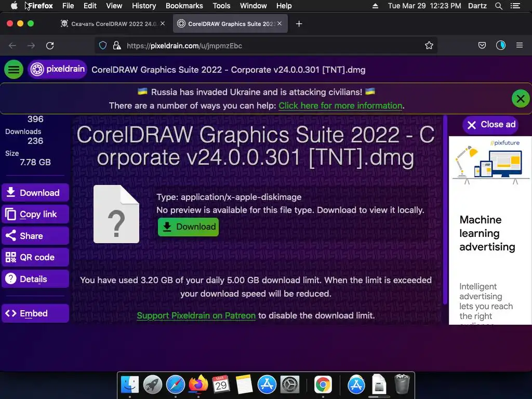The height and width of the screenshot is (399, 532).
Task: Open the tracking protection shield
Action: click(103, 46)
